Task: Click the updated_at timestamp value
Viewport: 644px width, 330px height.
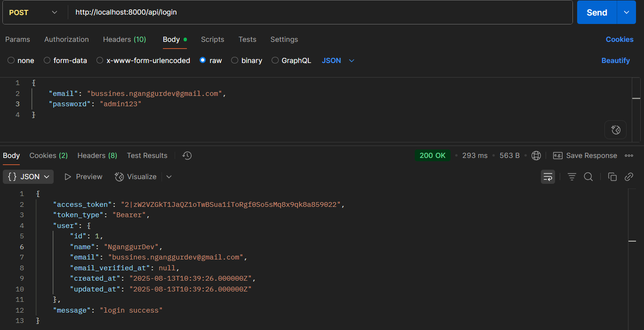Action: tap(191, 289)
